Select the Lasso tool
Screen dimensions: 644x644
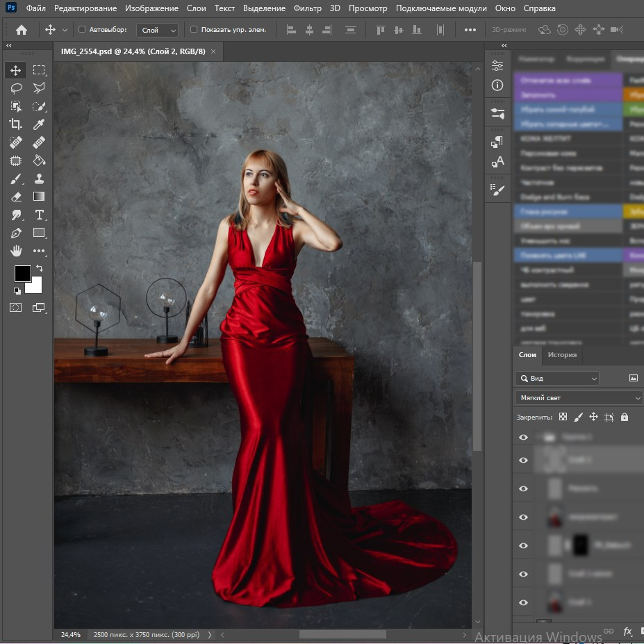tap(15, 88)
